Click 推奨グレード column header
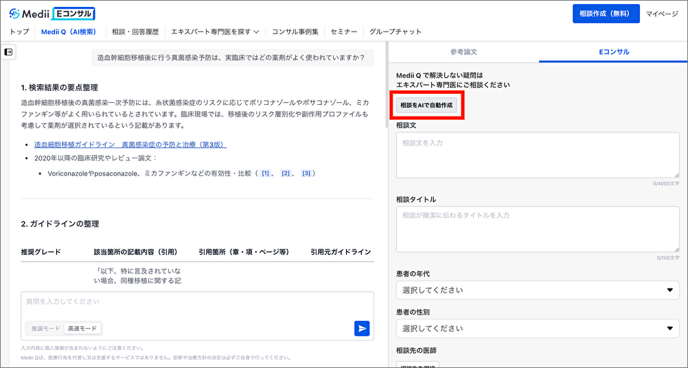Screen dimensions: 688x368 click(41, 252)
